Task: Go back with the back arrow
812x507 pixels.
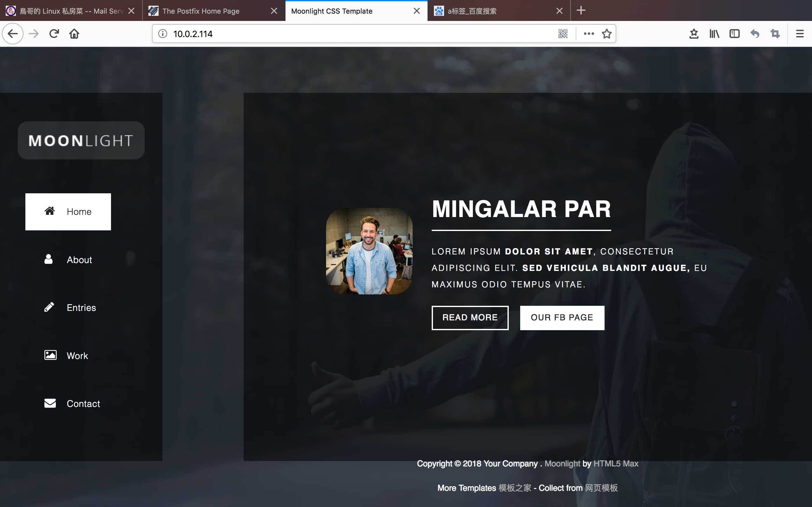Action: [13, 34]
